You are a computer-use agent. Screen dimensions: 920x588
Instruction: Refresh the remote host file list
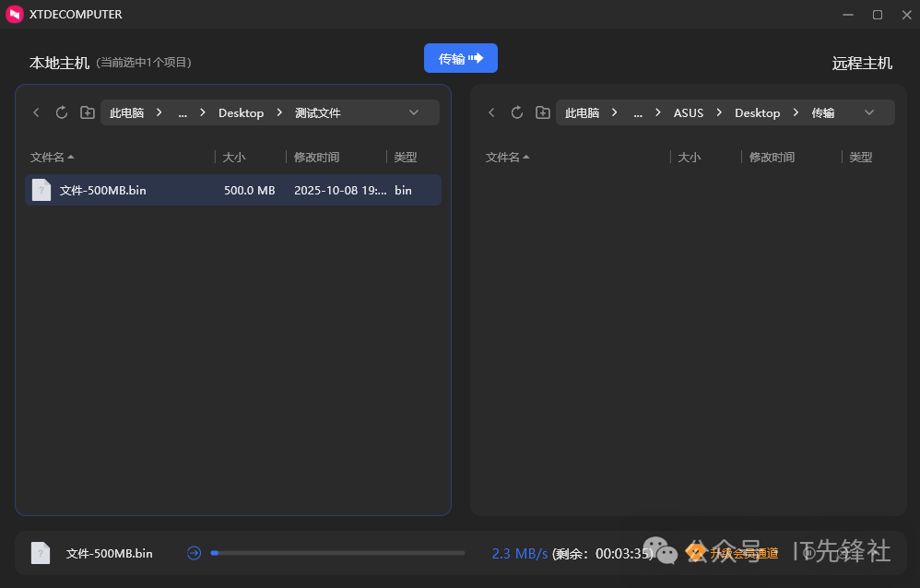[x=517, y=112]
